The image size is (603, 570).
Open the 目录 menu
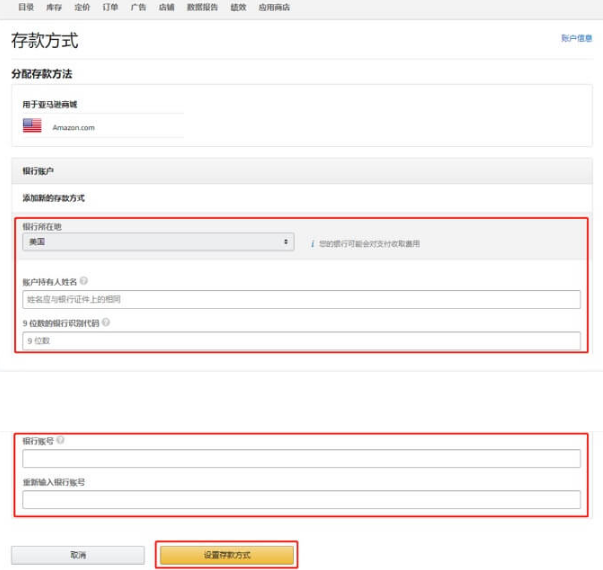(x=25, y=6)
